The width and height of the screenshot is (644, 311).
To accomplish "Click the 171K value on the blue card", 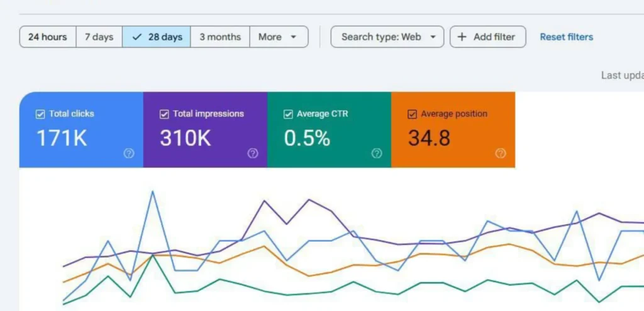I will pyautogui.click(x=62, y=138).
